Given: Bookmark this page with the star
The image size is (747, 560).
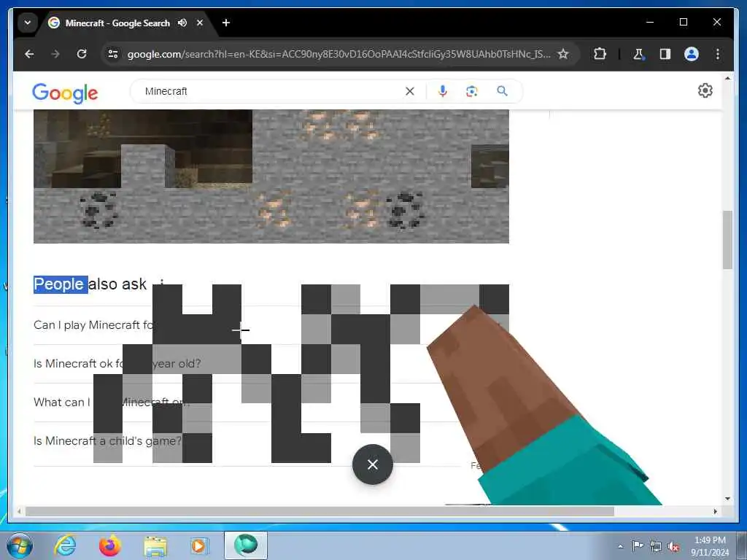Looking at the screenshot, I should pyautogui.click(x=563, y=54).
